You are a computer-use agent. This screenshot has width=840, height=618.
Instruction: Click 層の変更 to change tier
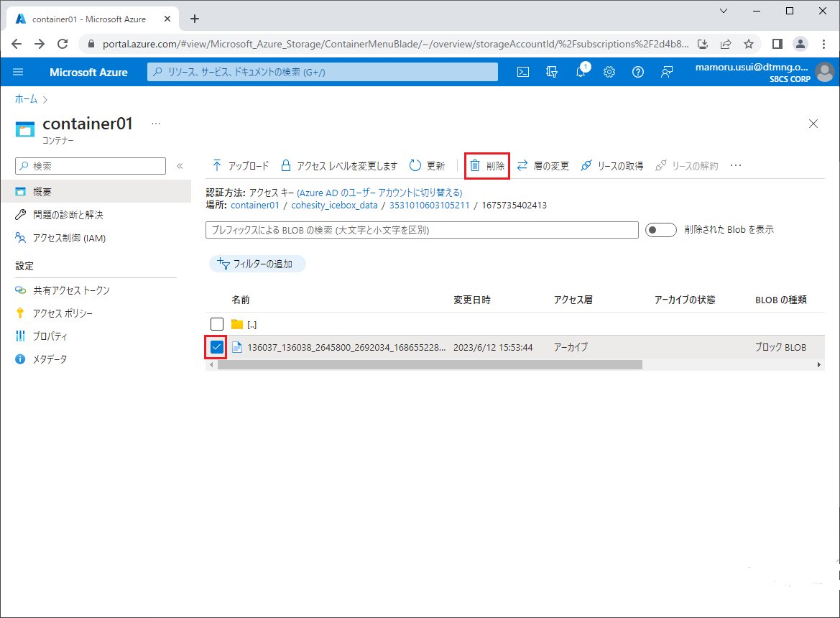coord(543,166)
